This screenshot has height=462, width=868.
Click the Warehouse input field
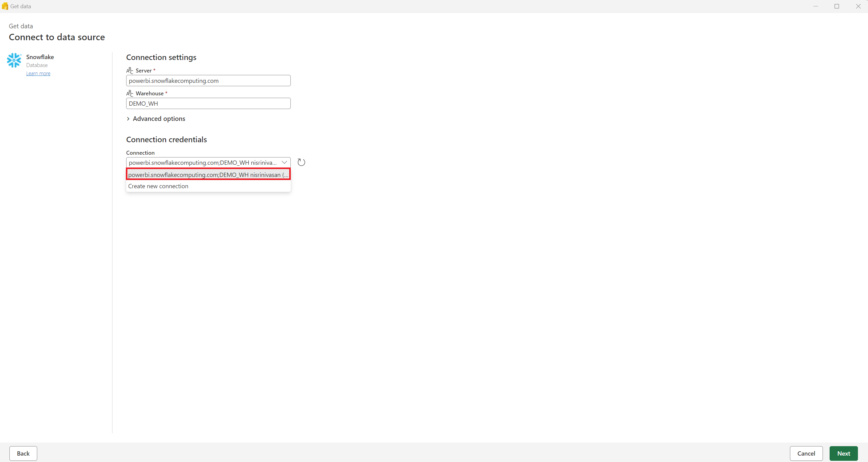pyautogui.click(x=208, y=103)
